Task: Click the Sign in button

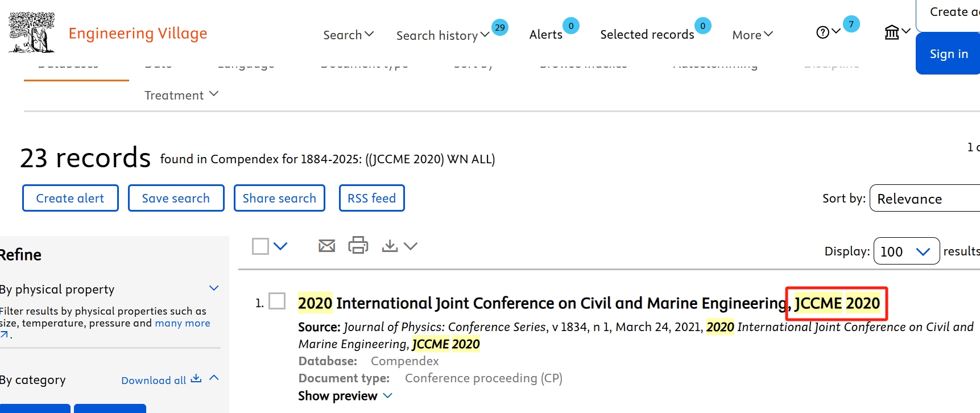Action: click(948, 54)
